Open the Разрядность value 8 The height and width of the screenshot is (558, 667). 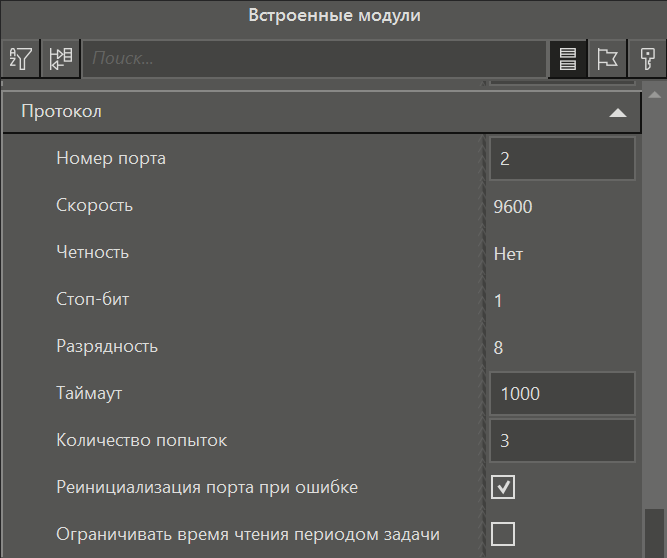click(498, 348)
